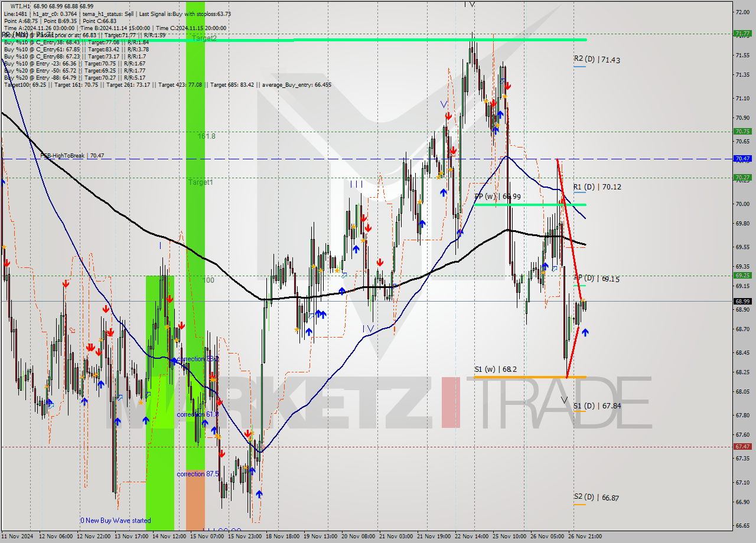The height and width of the screenshot is (543, 756).
Task: Click the 'correction 38.2' label
Action: (x=198, y=359)
